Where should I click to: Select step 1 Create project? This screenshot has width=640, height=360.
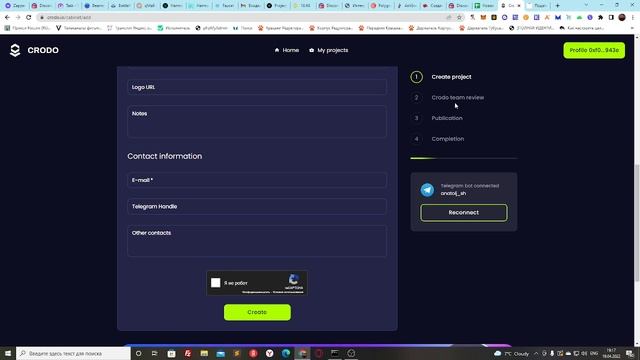pyautogui.click(x=441, y=77)
